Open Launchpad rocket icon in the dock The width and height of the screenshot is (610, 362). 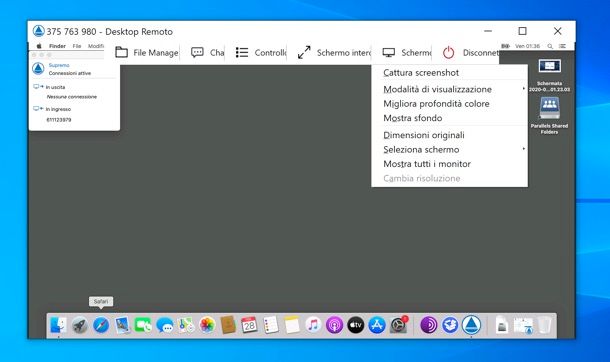pyautogui.click(x=80, y=325)
